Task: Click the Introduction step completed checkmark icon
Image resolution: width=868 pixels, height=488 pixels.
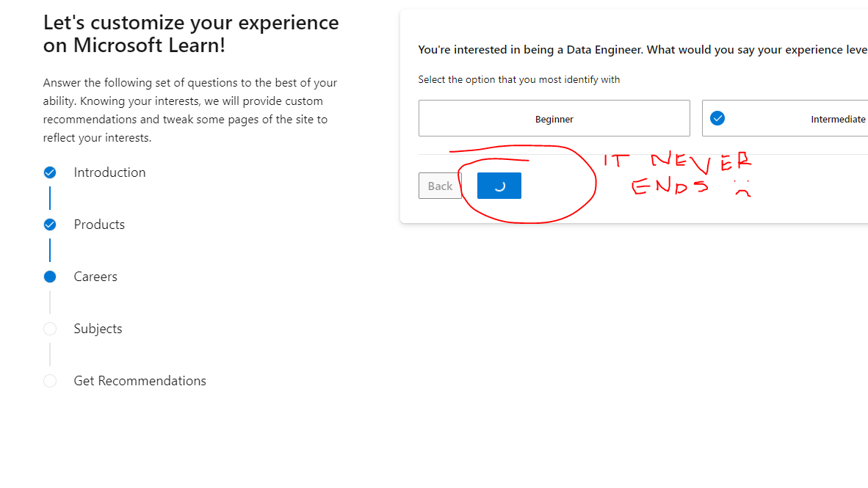Action: [x=50, y=172]
